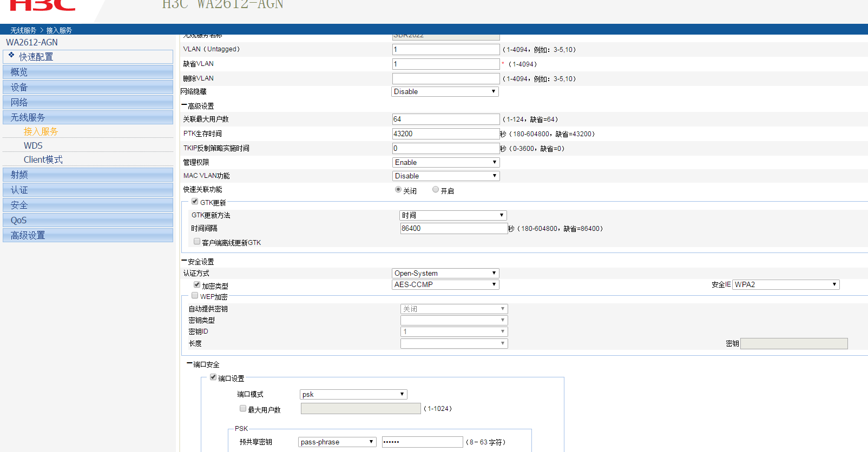This screenshot has height=452, width=868.
Task: Select 接入服务 in the sidebar submenu
Action: pos(41,131)
